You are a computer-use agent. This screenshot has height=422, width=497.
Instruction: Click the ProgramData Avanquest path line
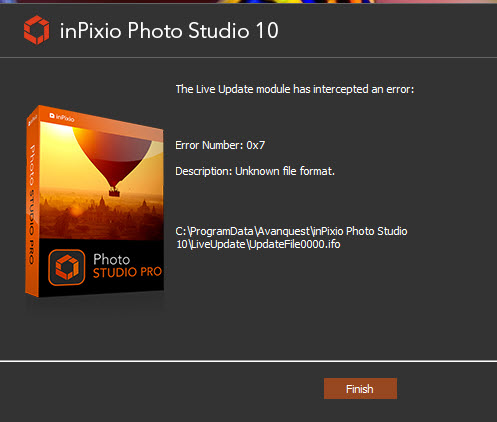pos(291,231)
